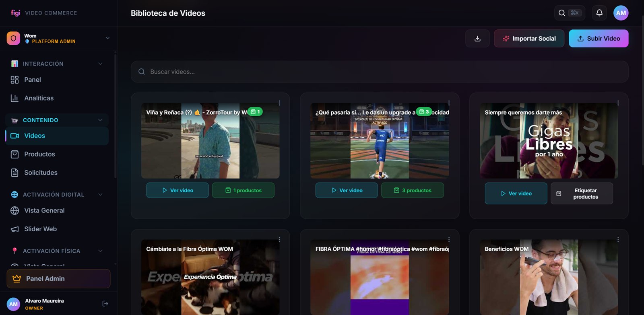Select Videos in sidebar
Viewport: 644px width, 315px height.
(57, 136)
